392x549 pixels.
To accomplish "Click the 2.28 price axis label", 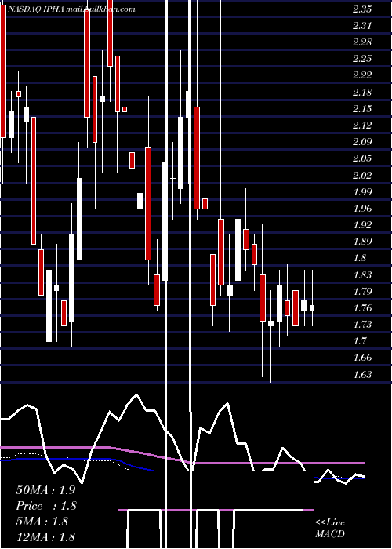I will click(x=362, y=42).
